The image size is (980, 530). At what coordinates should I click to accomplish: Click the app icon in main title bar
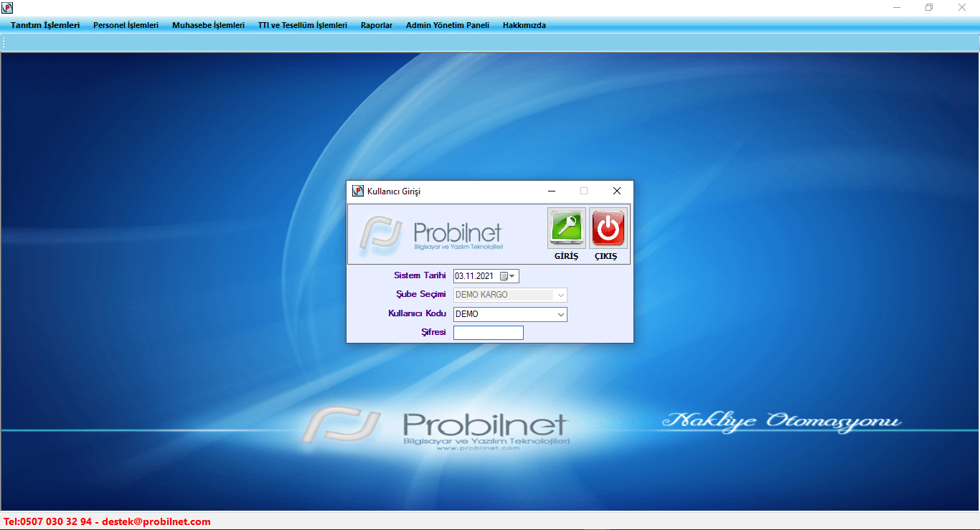[x=7, y=8]
